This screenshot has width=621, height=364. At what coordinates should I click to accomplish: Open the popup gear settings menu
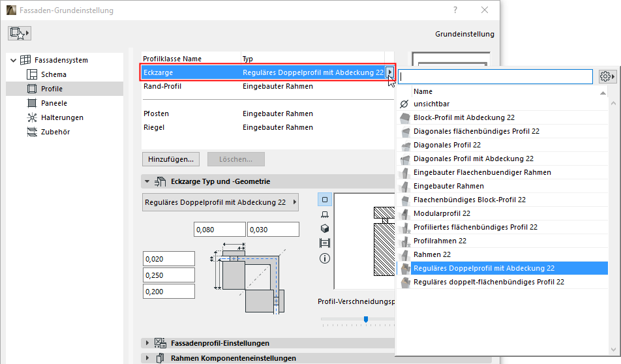607,76
